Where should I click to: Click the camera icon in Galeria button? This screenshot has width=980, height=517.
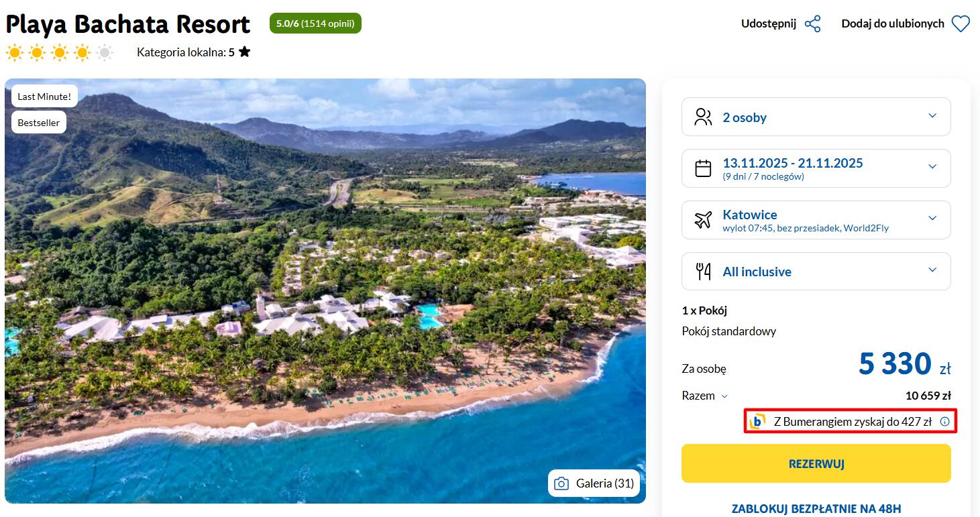[561, 483]
